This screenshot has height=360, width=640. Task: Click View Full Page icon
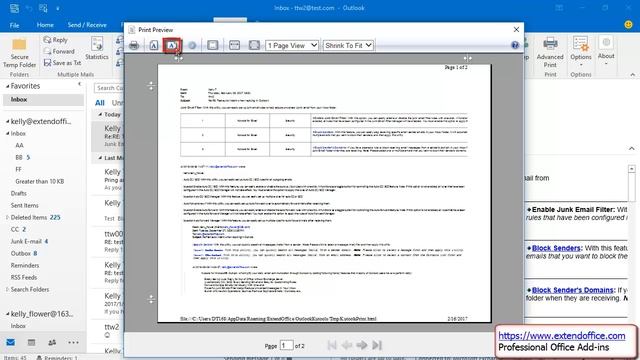click(254, 45)
